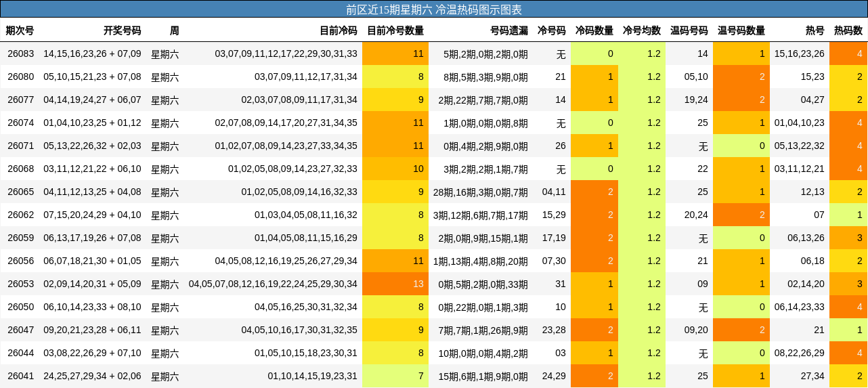
Task: Select issue number 26074
Action: (x=21, y=123)
